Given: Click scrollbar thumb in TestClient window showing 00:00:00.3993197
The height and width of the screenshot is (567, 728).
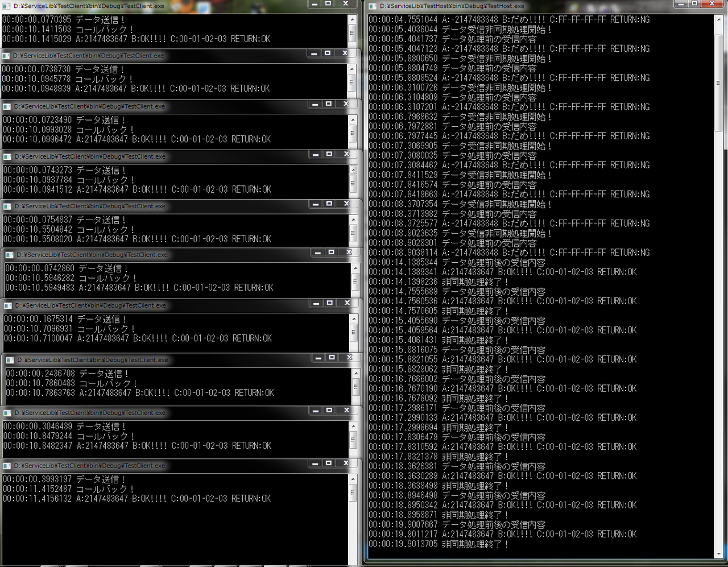Looking at the screenshot, I should coord(352,492).
